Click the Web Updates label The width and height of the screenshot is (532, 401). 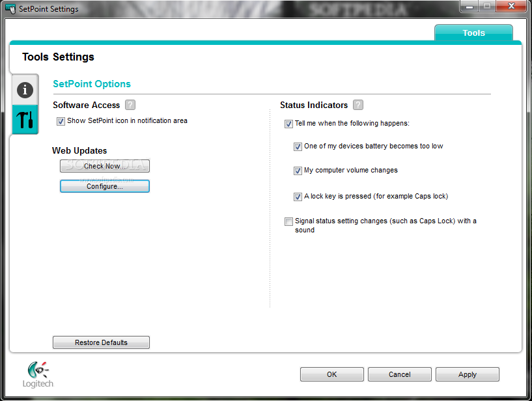click(79, 150)
